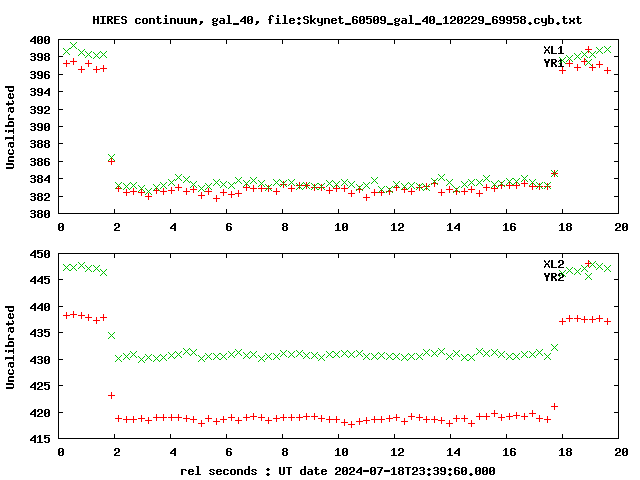The height and width of the screenshot is (480, 640).
Task: Click y-axis tick '394' on top plot
Action: (40, 92)
